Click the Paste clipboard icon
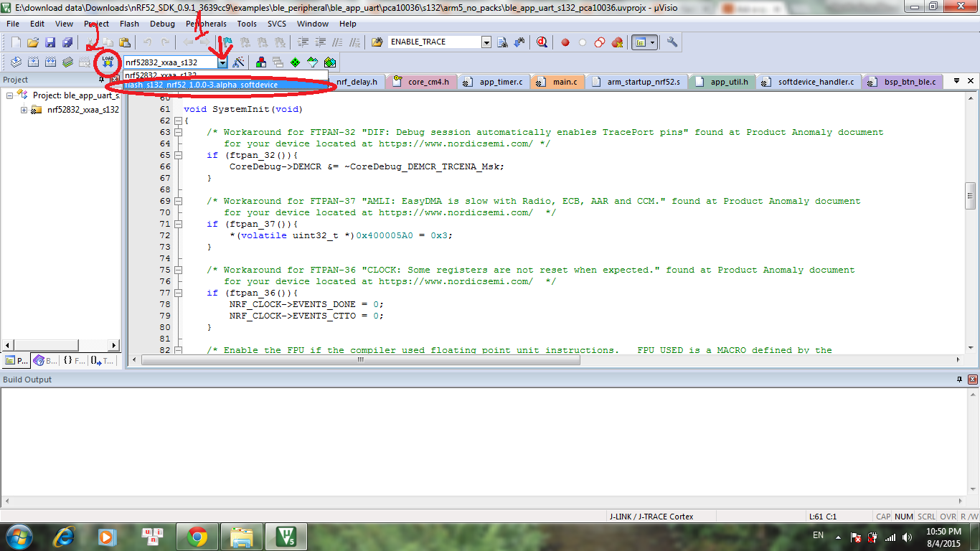This screenshot has height=551, width=980. coord(125,42)
